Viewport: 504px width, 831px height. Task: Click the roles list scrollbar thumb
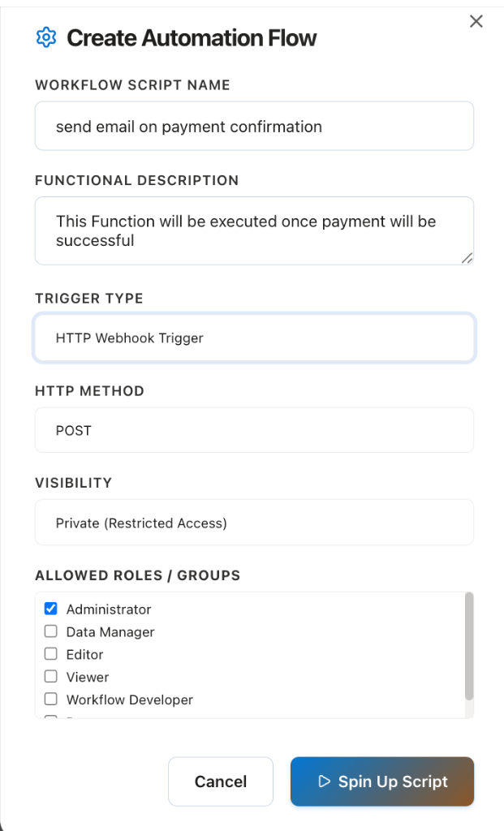tap(469, 646)
